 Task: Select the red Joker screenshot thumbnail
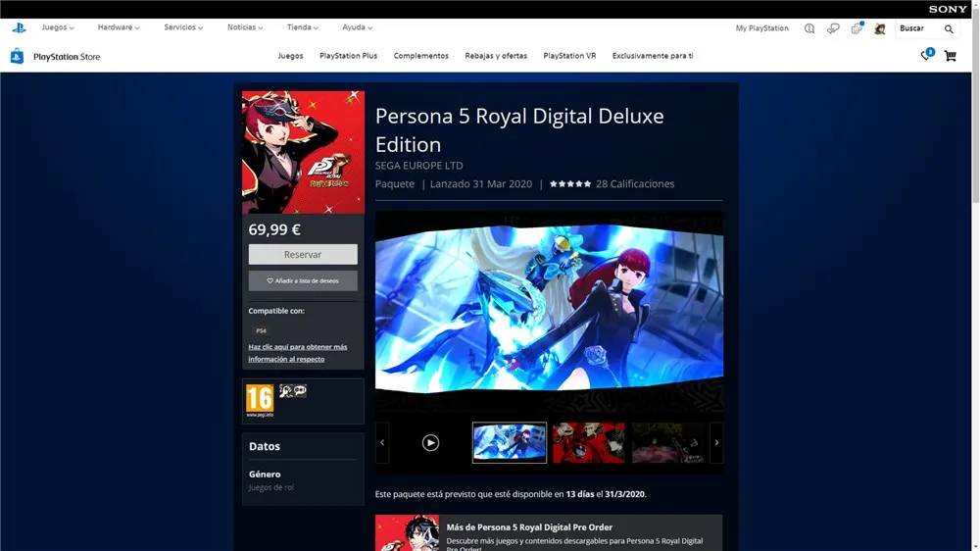coord(588,442)
